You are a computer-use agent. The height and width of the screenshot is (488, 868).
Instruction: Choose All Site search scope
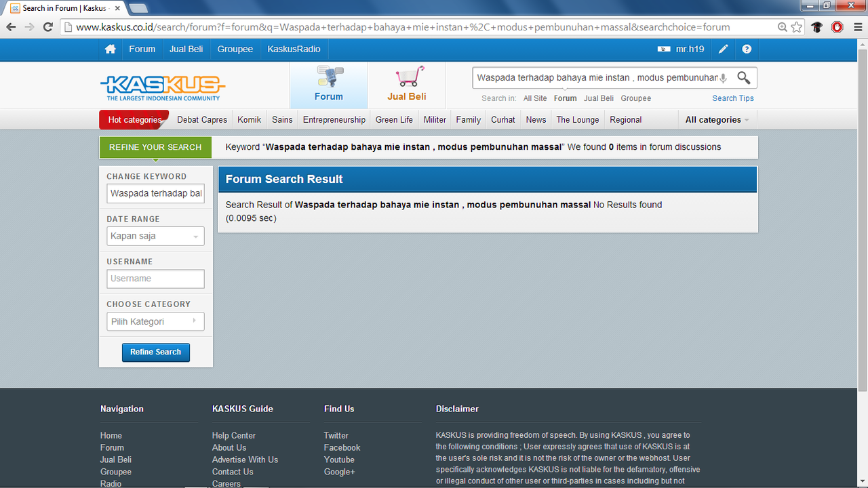[535, 98]
